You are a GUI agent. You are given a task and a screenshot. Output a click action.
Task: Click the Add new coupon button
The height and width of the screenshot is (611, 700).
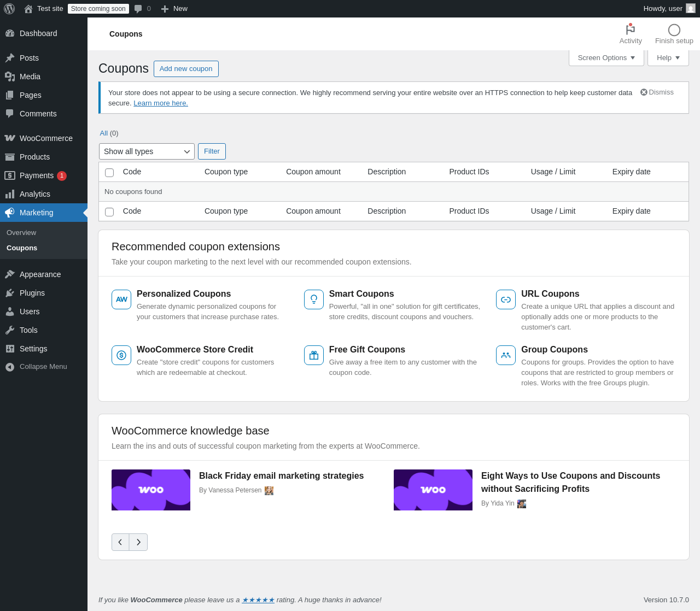pos(186,69)
